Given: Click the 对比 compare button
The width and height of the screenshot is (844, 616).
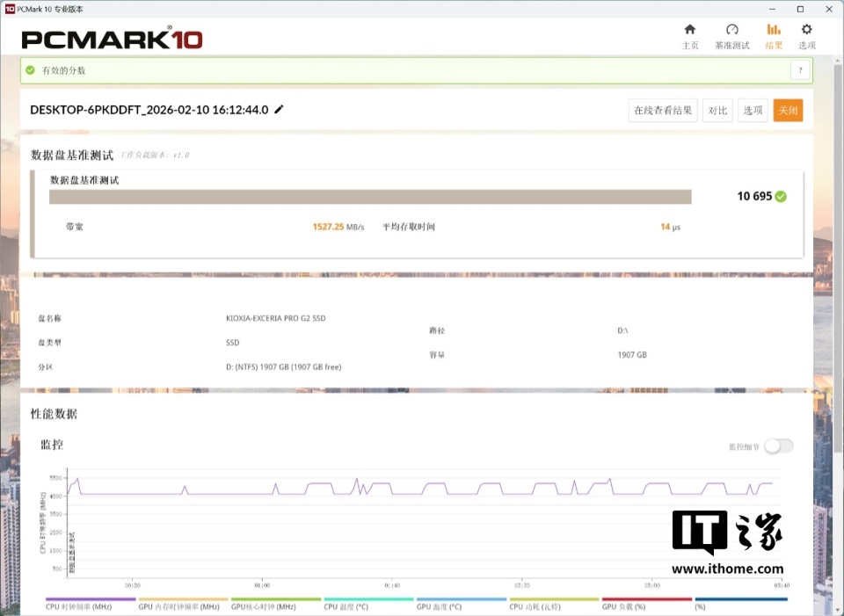Looking at the screenshot, I should pyautogui.click(x=717, y=111).
